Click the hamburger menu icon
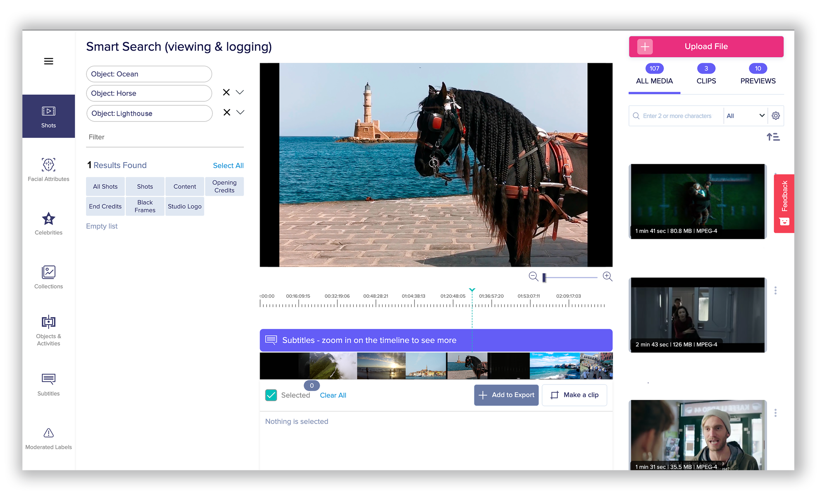Image resolution: width=827 pixels, height=504 pixels. coord(48,61)
